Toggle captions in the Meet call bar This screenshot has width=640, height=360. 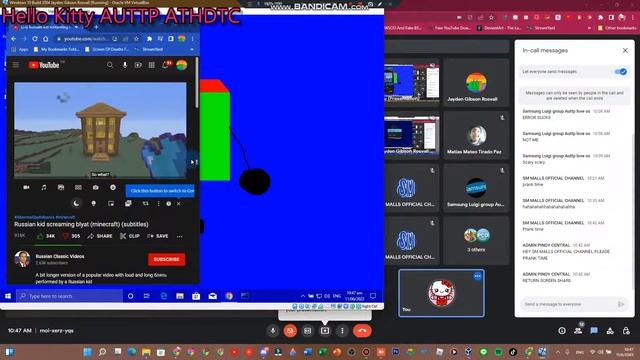[x=307, y=331]
